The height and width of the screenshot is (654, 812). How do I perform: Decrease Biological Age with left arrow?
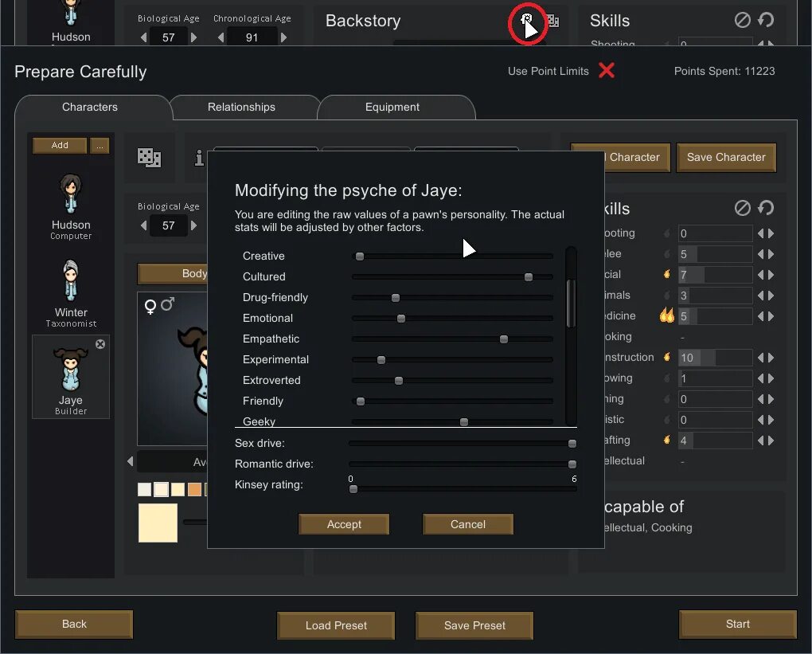coord(143,225)
